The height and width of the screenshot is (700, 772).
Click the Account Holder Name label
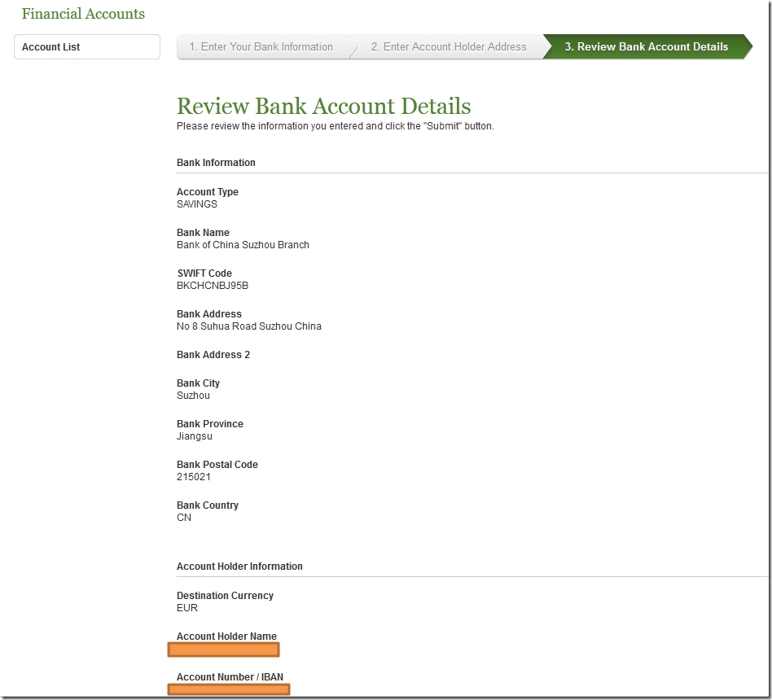[226, 636]
